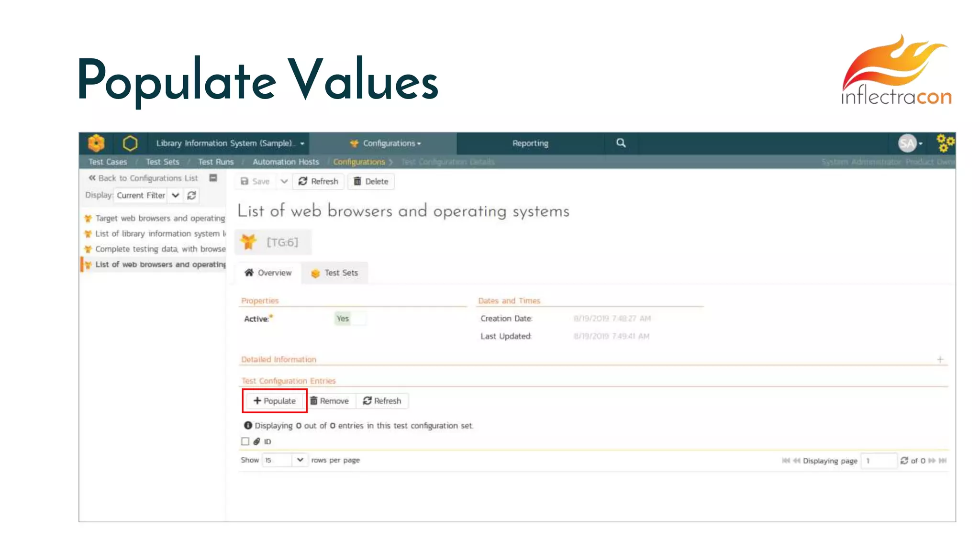Open the Reporting menu
The height and width of the screenshot is (551, 980).
point(530,143)
